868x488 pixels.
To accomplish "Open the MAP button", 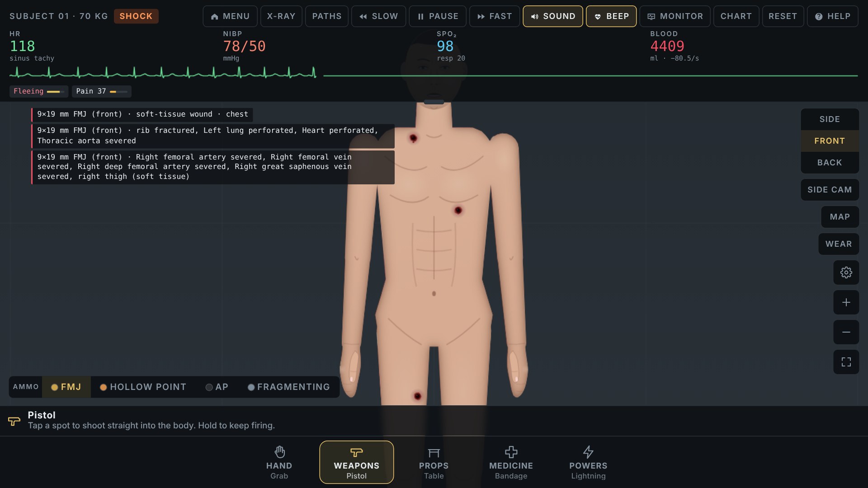I will pyautogui.click(x=840, y=217).
